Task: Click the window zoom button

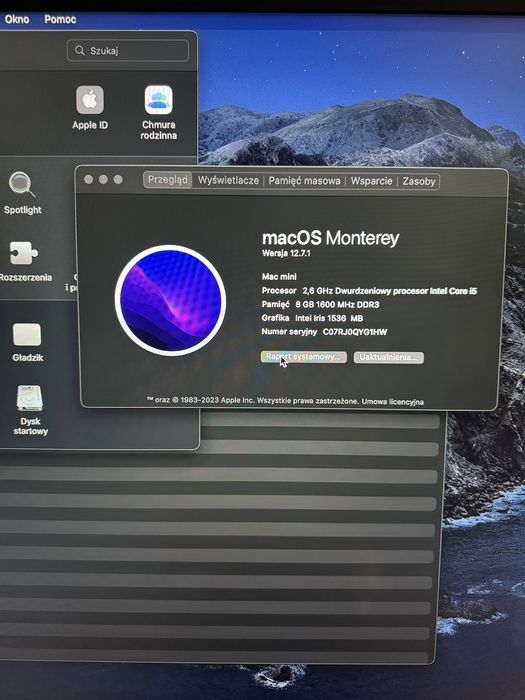Action: [118, 179]
